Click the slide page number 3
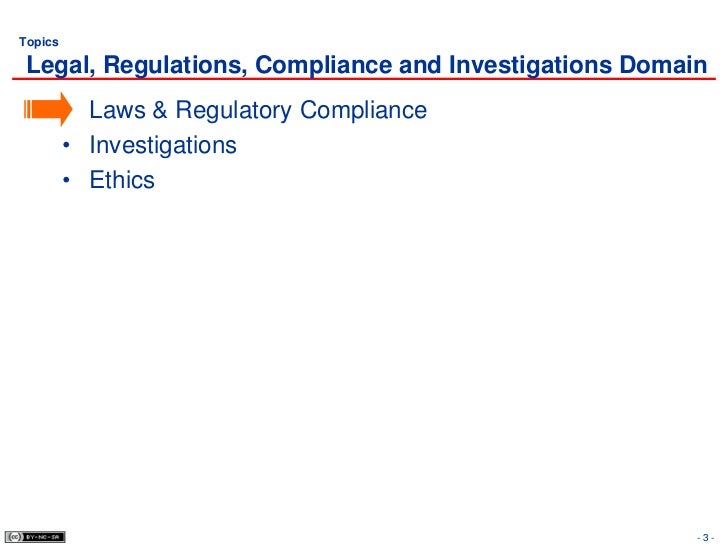The height and width of the screenshot is (546, 728). (706, 538)
